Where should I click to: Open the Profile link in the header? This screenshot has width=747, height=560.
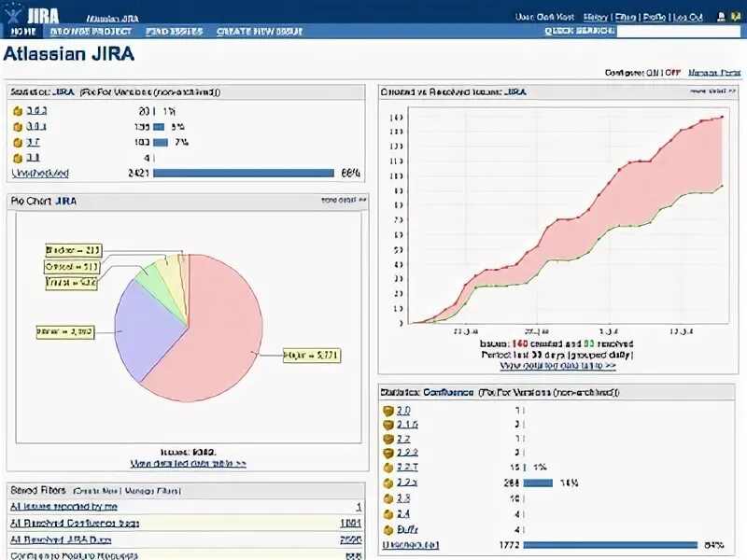(655, 17)
